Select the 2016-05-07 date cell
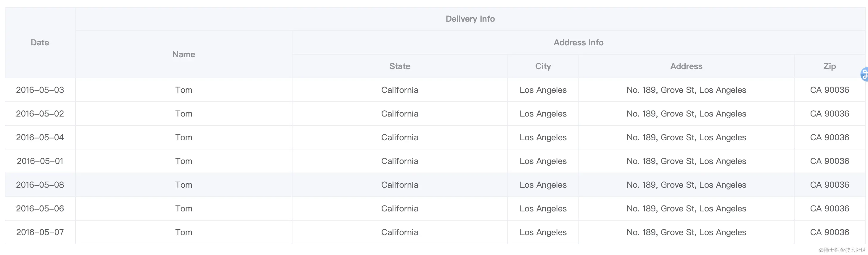868x255 pixels. [40, 232]
